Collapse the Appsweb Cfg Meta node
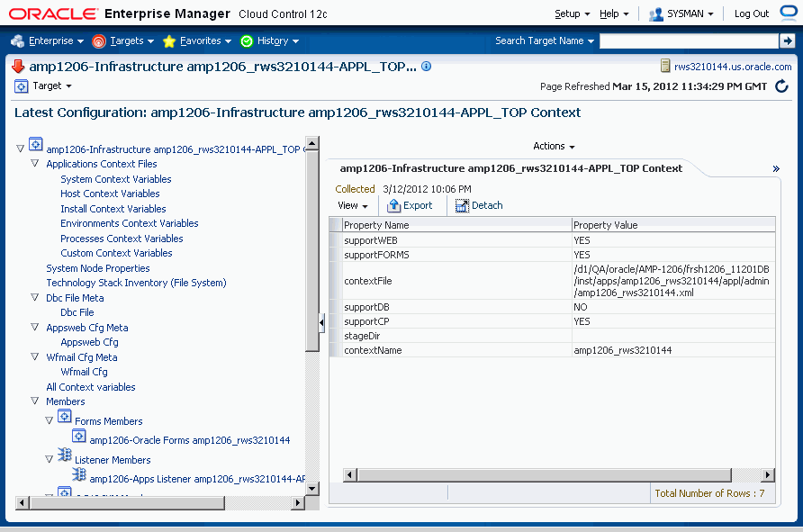This screenshot has width=803, height=532. pos(34,327)
